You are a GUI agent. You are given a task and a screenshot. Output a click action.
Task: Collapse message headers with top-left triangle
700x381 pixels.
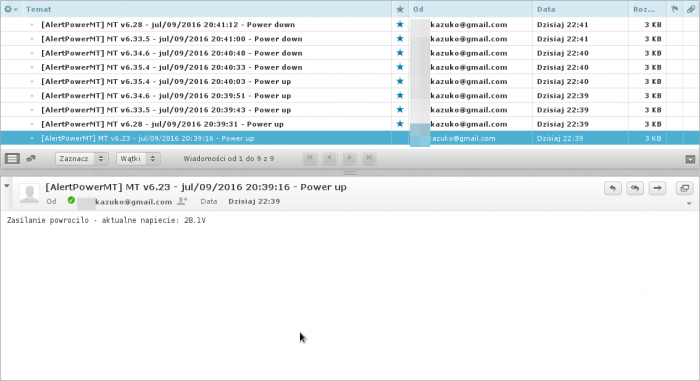pyautogui.click(x=7, y=186)
